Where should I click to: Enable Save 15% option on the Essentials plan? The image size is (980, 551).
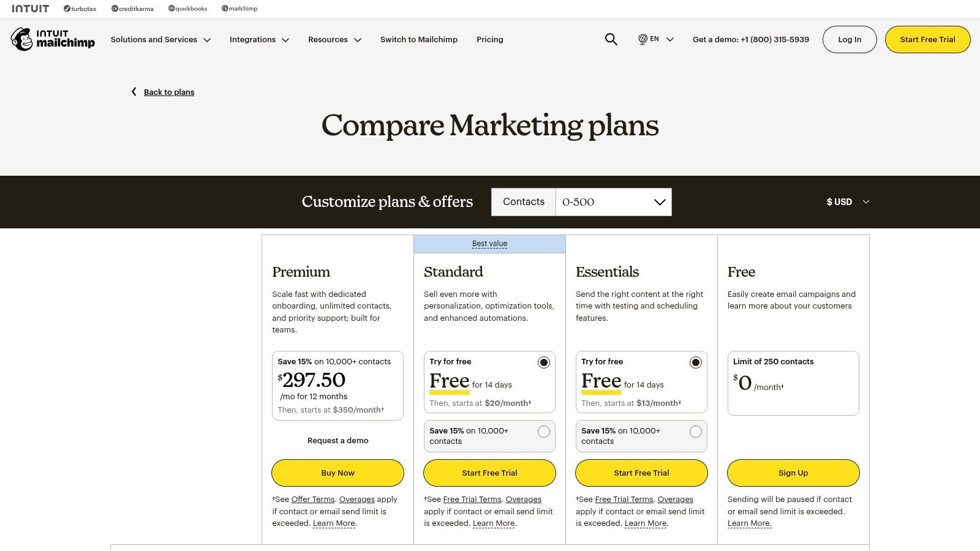(x=695, y=431)
